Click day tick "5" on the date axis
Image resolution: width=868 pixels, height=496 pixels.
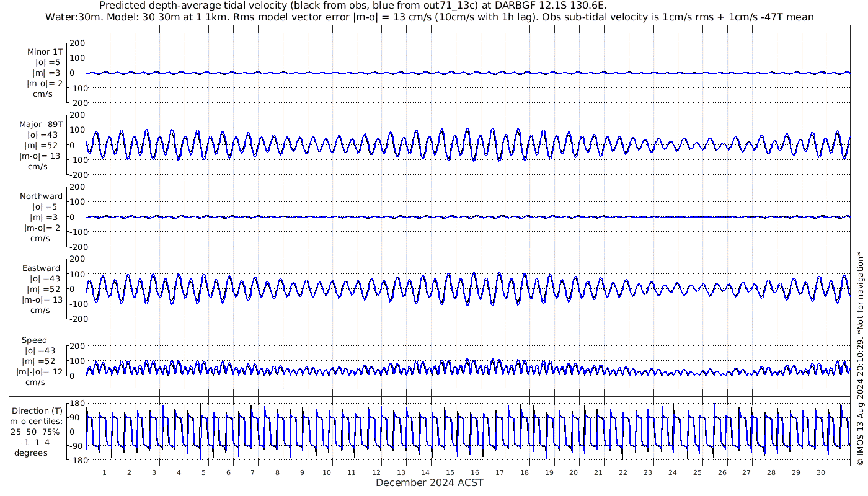coord(203,472)
